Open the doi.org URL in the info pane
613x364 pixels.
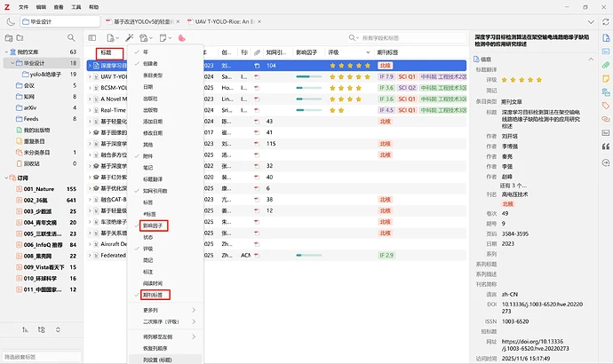[535, 344]
